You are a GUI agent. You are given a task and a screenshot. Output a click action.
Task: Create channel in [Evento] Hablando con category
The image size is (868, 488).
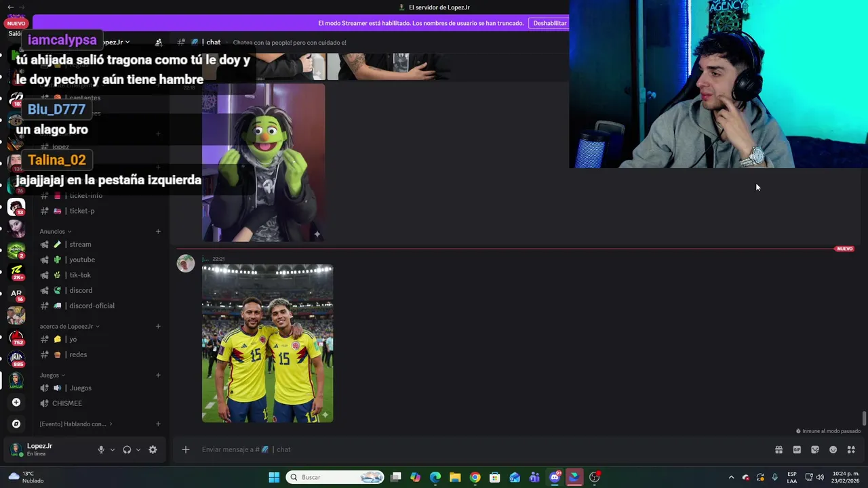[x=158, y=424]
